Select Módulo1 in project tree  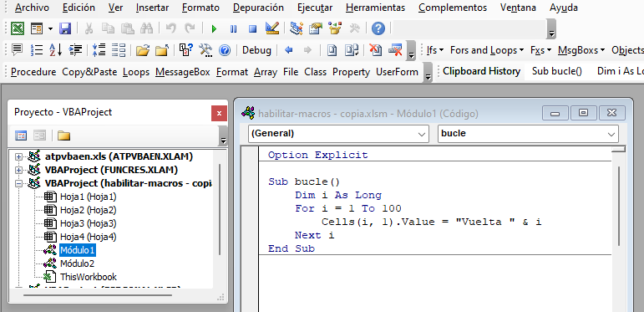point(77,250)
